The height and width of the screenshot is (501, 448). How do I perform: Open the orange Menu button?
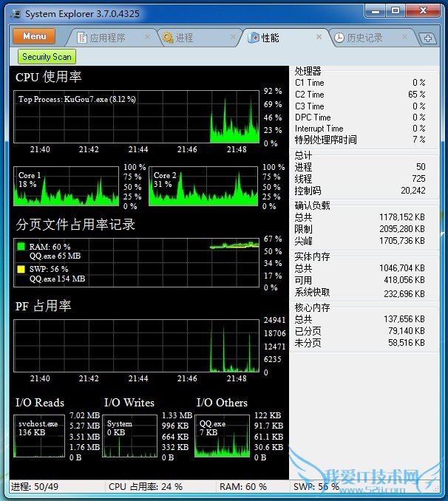(34, 36)
